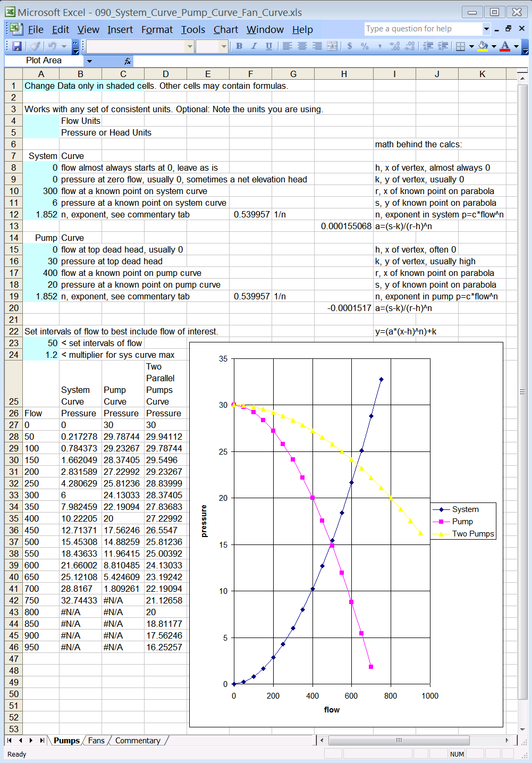Click Decrease Indent icon
This screenshot has height=763, width=532.
pyautogui.click(x=427, y=46)
